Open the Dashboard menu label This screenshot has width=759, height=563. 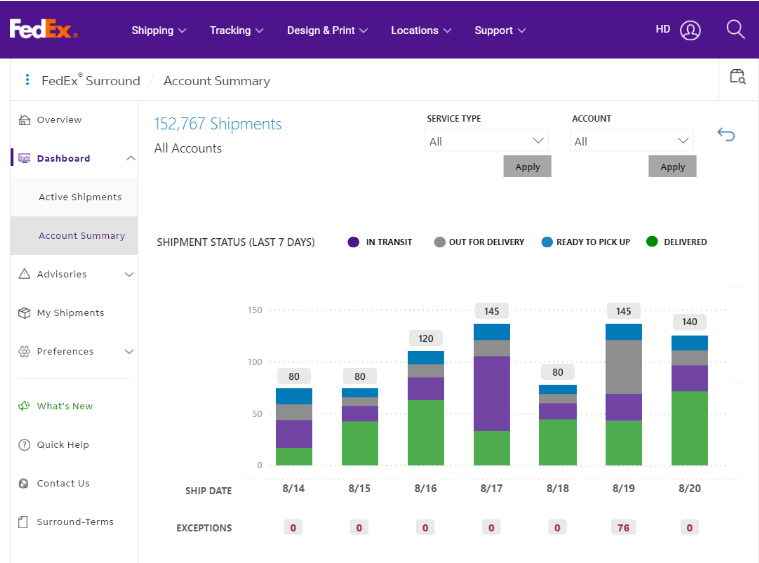click(x=63, y=158)
